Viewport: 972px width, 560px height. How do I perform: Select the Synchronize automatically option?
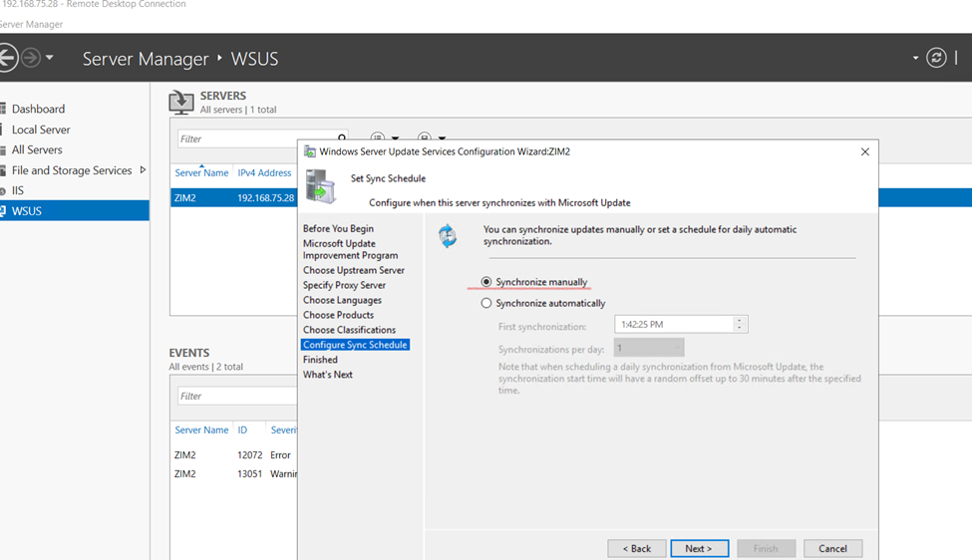click(486, 303)
